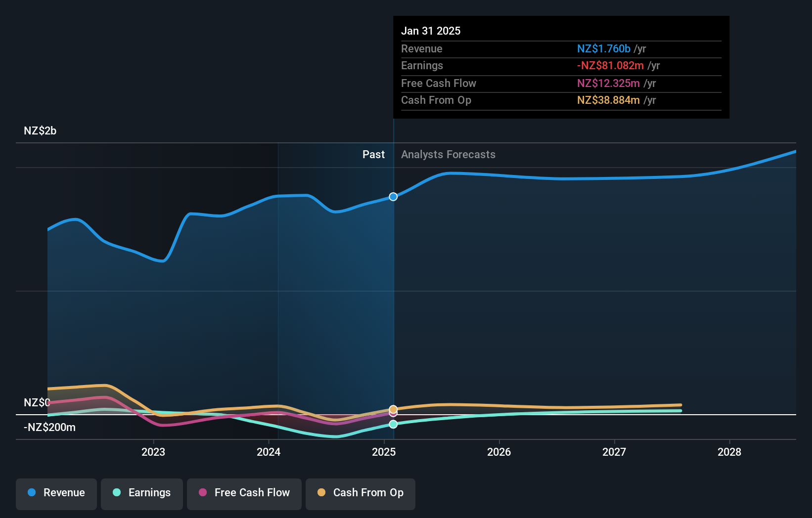Select the teal Earnings data point marker
Viewport: 812px width, 518px height.
(x=393, y=425)
